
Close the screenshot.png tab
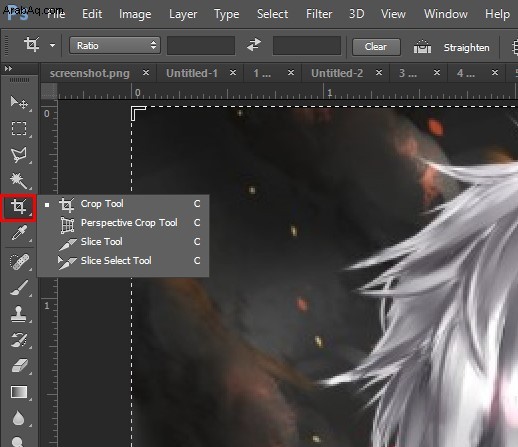point(146,72)
